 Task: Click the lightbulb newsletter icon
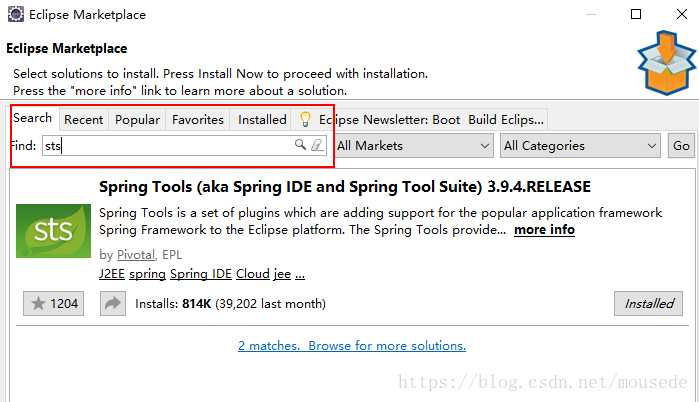[305, 119]
